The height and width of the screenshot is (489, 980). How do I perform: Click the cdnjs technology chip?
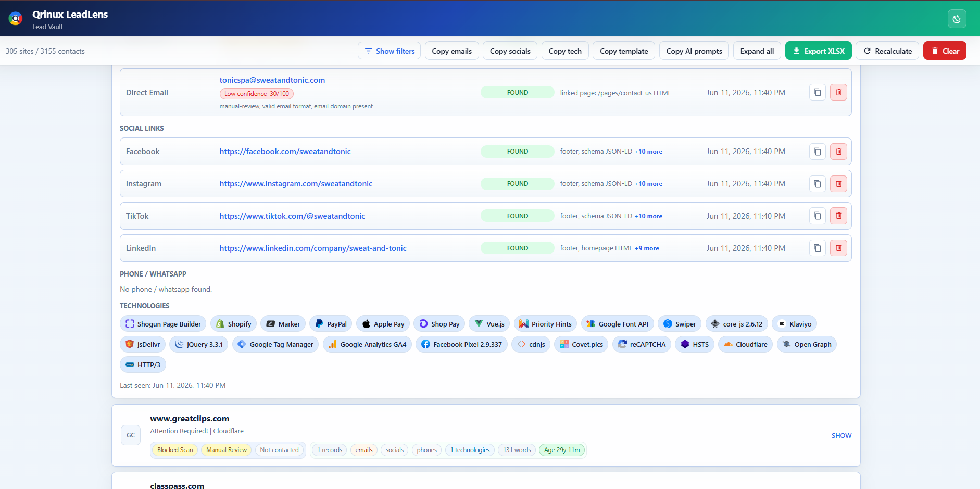531,344
